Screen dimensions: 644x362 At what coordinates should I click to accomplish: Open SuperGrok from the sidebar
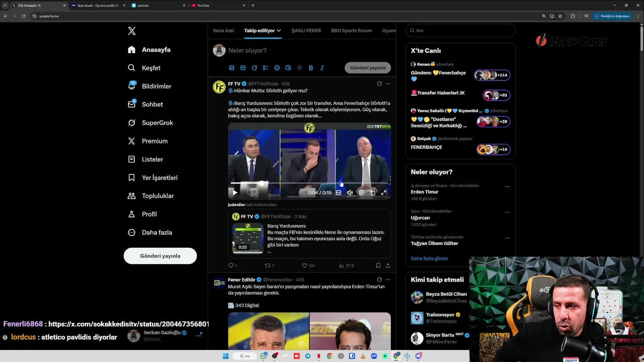coord(150,123)
